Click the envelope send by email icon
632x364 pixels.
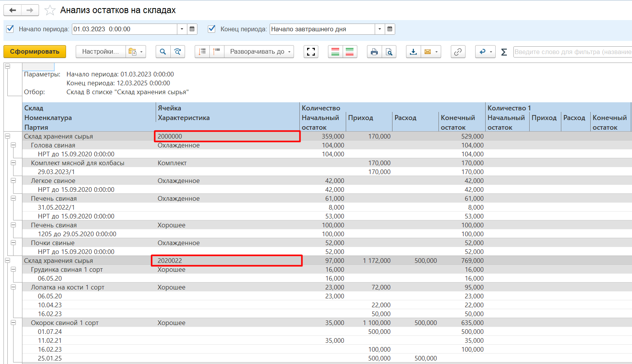428,52
